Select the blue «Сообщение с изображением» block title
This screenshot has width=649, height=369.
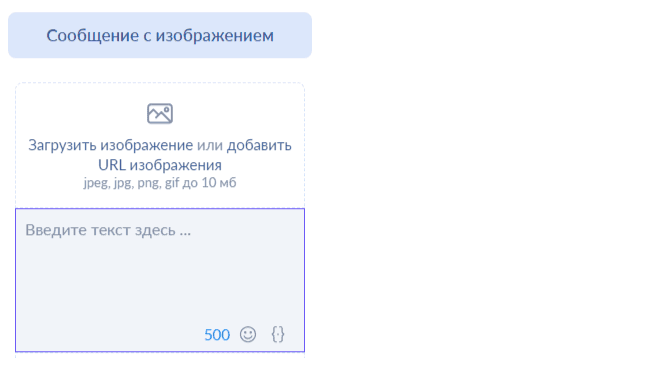160,35
